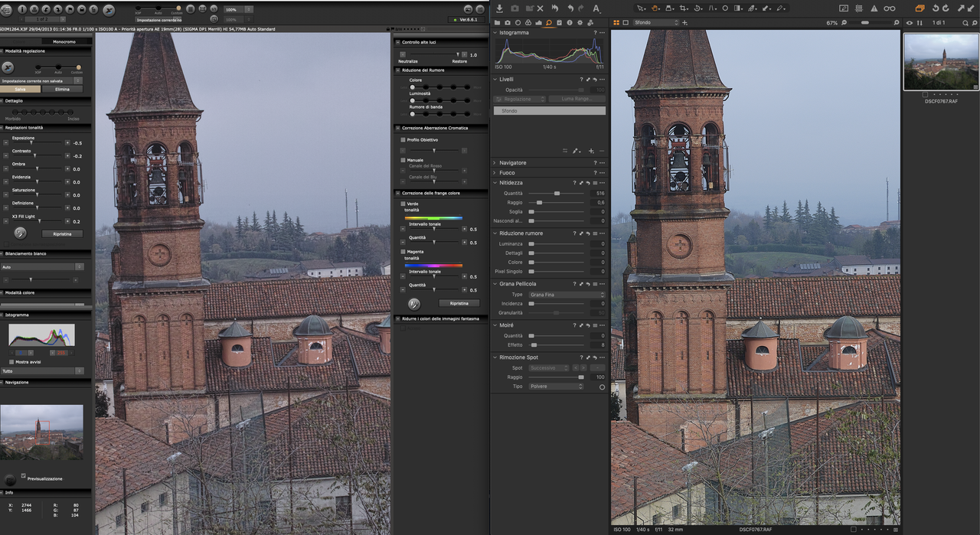
Task: Click the camera capture icon in Capture One
Action: [514, 8]
